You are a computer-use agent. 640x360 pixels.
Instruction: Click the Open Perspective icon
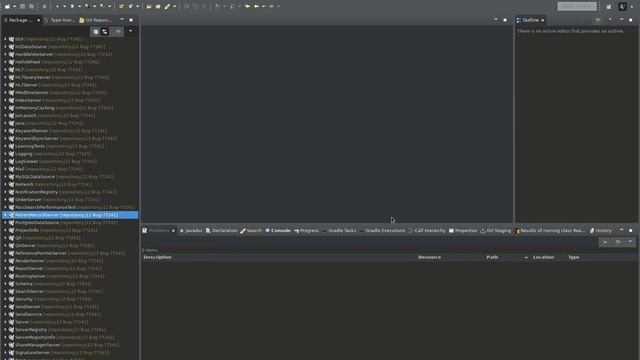pyautogui.click(x=609, y=7)
